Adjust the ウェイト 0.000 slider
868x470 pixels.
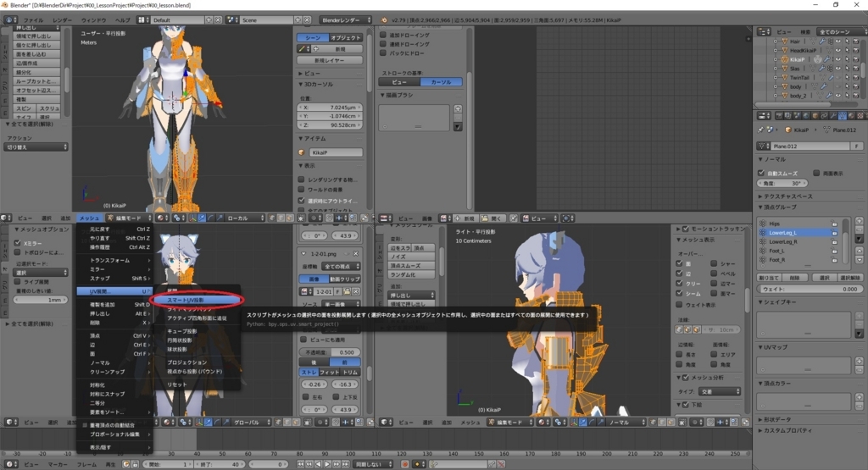point(810,289)
